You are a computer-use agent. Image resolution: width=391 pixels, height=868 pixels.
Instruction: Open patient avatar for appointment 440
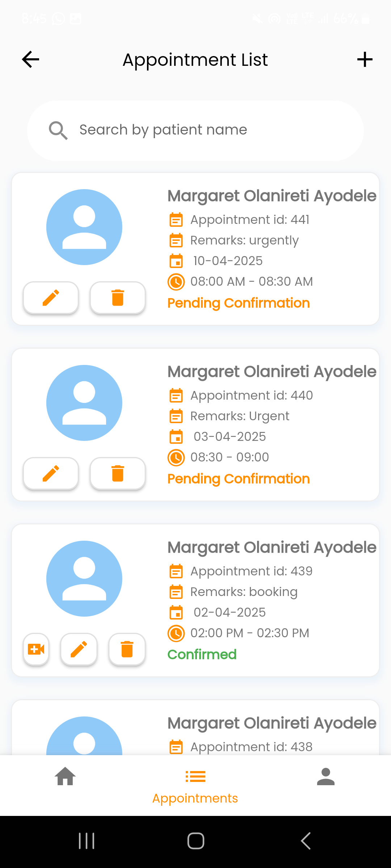[84, 403]
